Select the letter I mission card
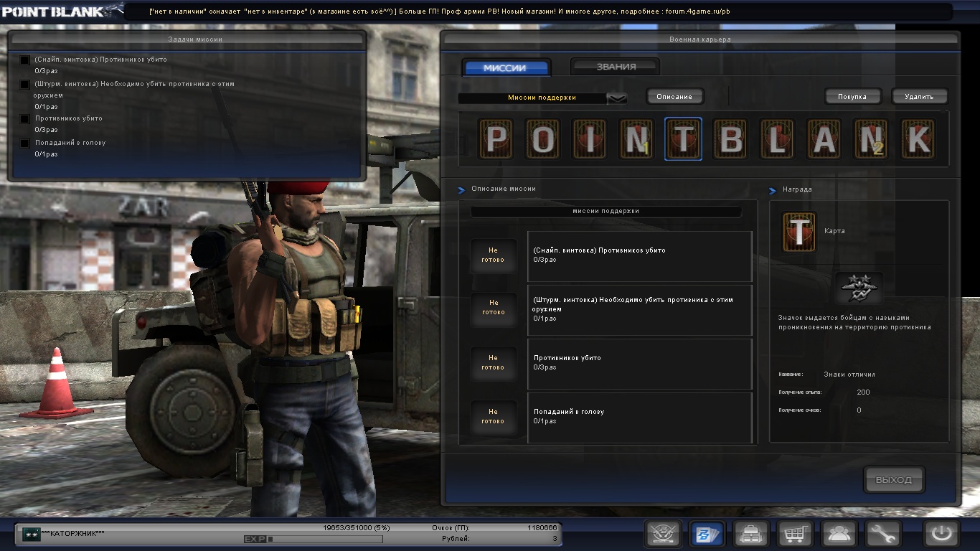 [x=590, y=139]
